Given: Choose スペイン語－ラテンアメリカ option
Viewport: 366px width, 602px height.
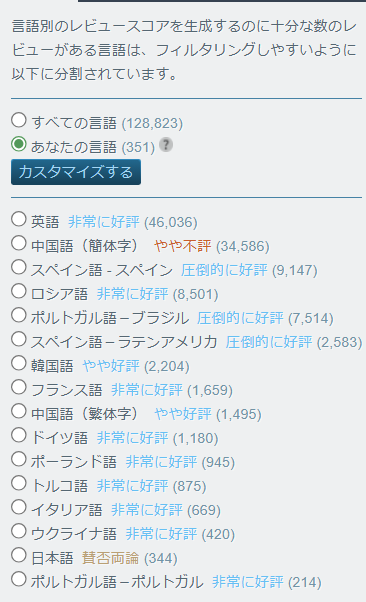Looking at the screenshot, I should pyautogui.click(x=18, y=339).
